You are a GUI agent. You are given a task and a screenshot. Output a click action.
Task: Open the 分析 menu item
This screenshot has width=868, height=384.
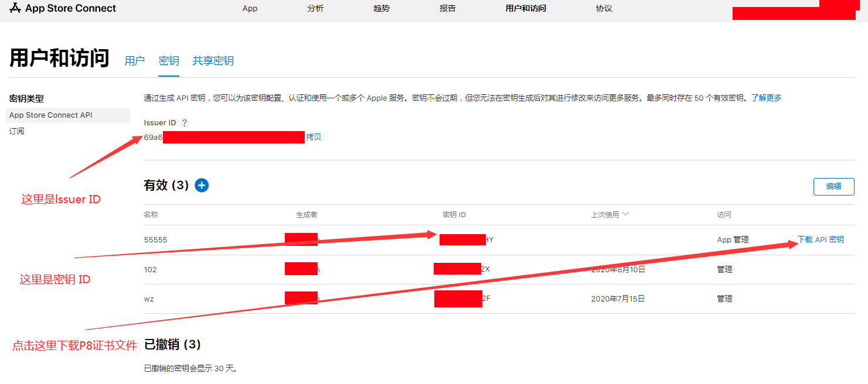[x=315, y=8]
